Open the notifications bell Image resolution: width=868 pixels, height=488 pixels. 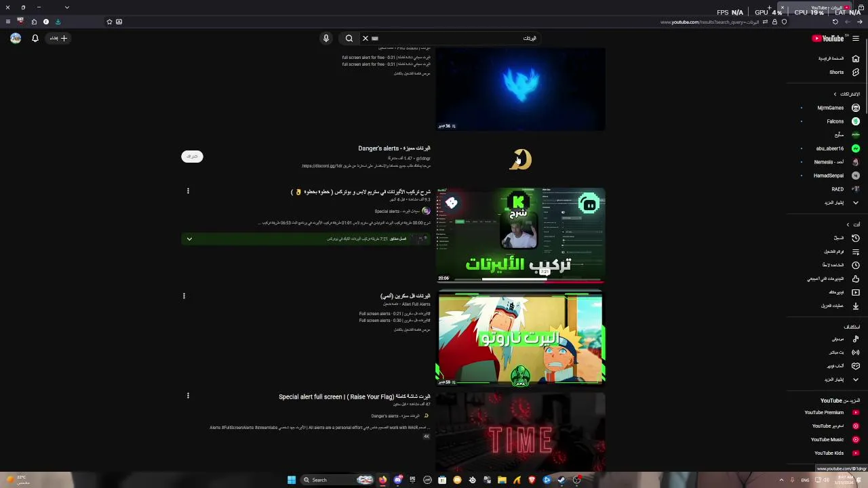(35, 39)
